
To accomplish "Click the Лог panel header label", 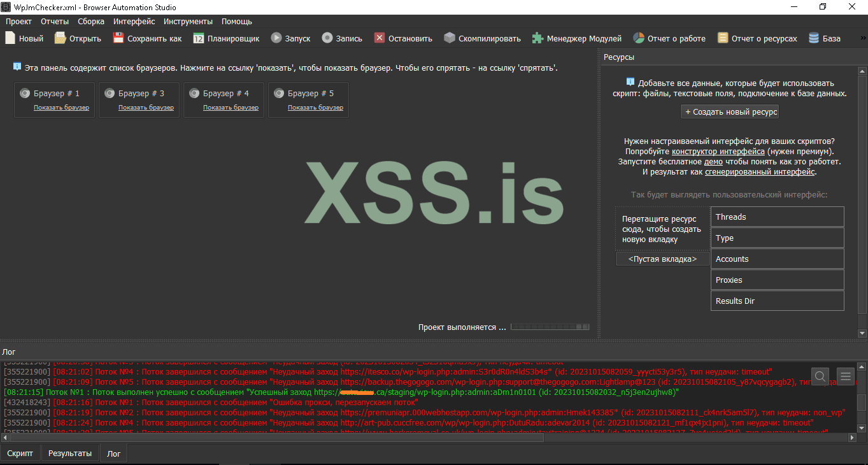I will pyautogui.click(x=9, y=352).
